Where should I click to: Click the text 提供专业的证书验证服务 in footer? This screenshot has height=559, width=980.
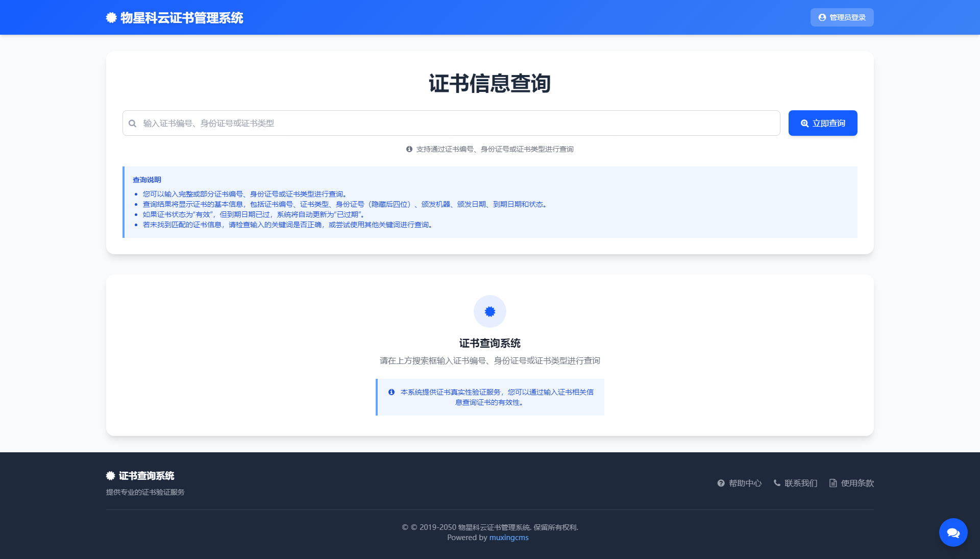click(145, 492)
